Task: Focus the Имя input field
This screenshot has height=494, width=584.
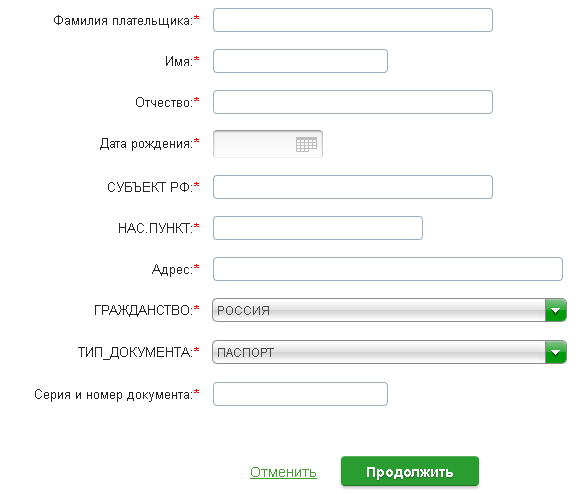Action: pyautogui.click(x=300, y=61)
